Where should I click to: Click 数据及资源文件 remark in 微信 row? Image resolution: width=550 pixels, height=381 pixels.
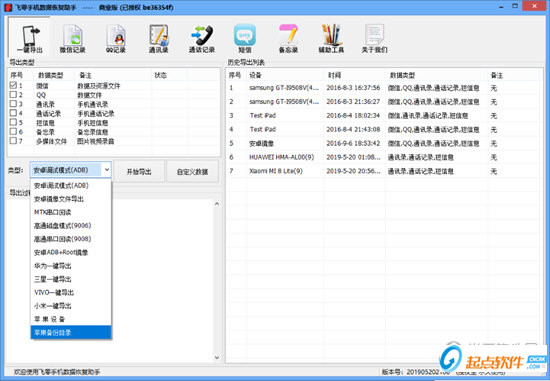[99, 86]
